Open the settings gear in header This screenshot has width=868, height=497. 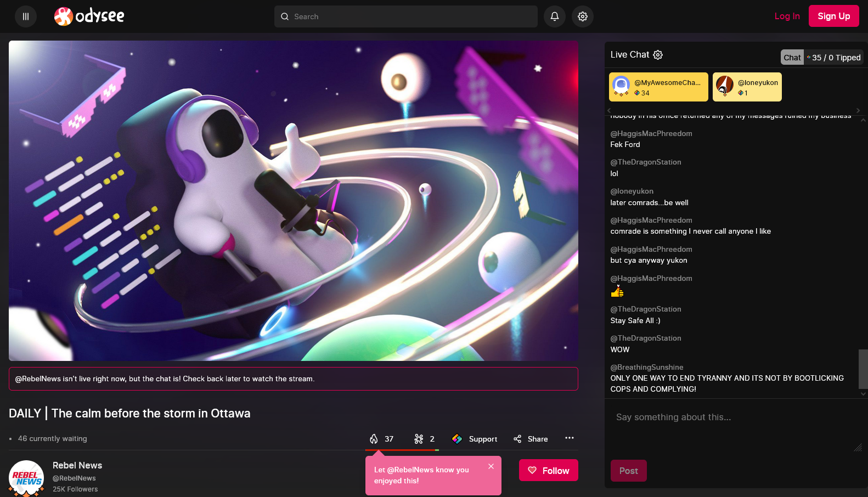(x=583, y=16)
